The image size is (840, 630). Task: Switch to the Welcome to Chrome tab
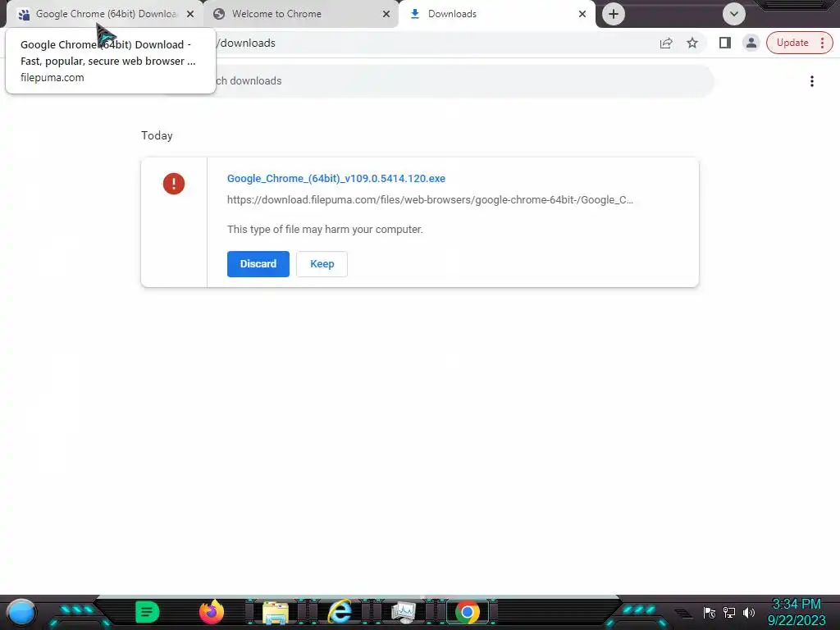coord(301,14)
